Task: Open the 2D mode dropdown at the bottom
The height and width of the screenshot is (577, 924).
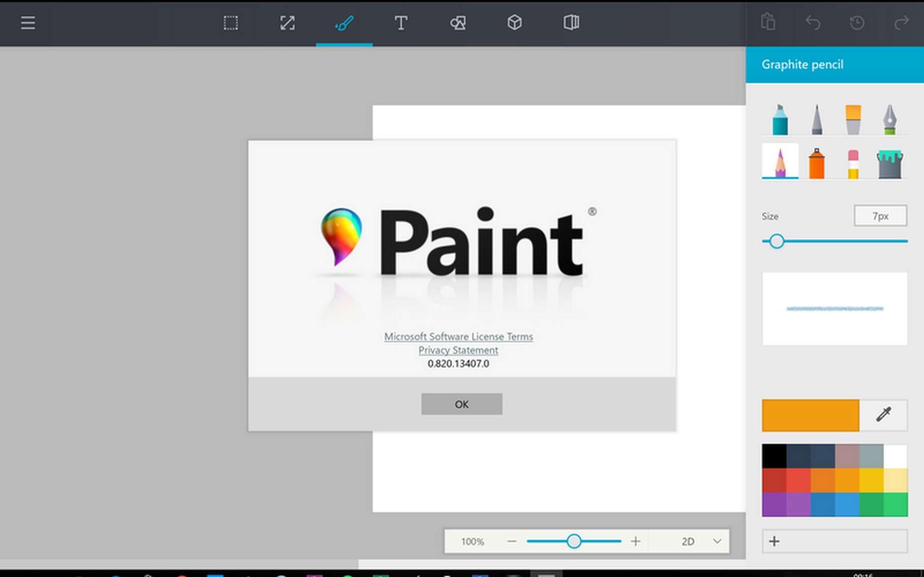Action: (x=701, y=541)
